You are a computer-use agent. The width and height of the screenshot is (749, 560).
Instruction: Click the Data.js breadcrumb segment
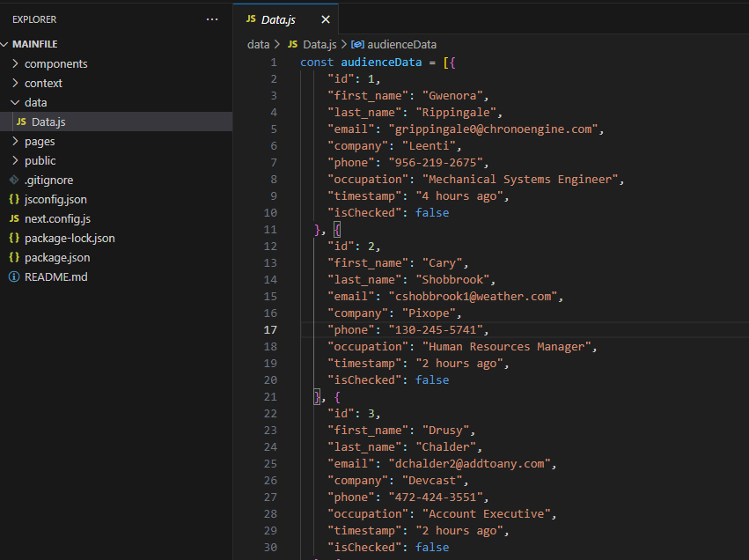319,44
